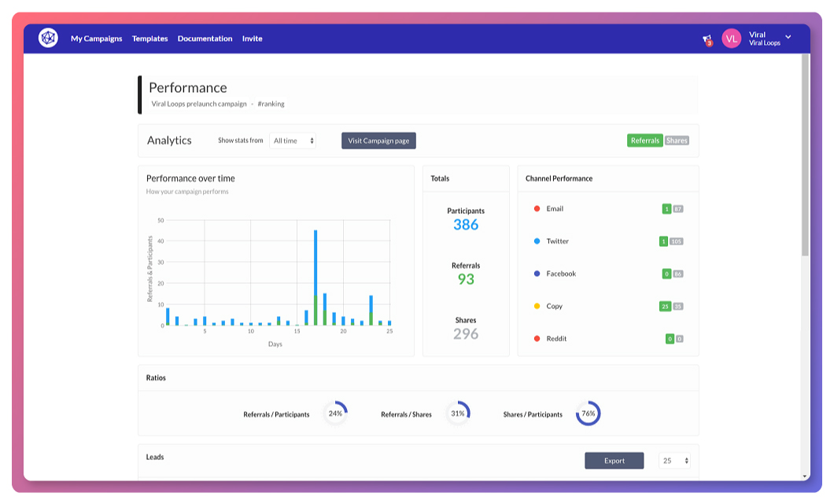Click the Referrals / Shares 31% gauge
834x504 pixels.
(x=458, y=413)
